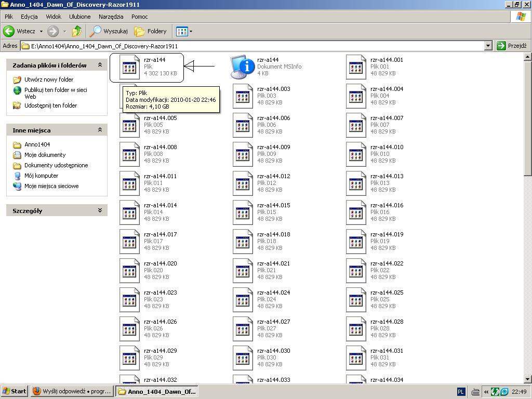Screen dimensions: 532x399
Task: Click the address bar path field
Action: [253, 46]
